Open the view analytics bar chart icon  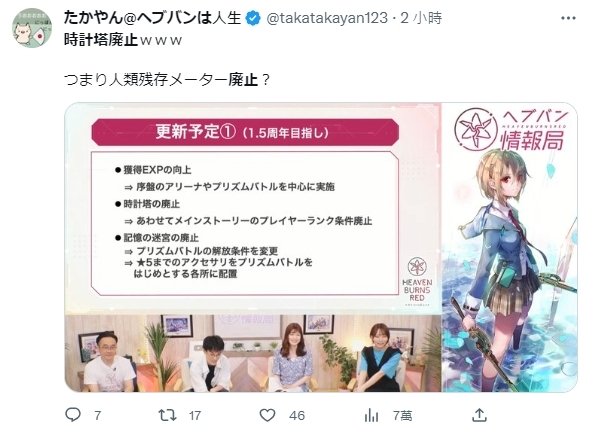pos(372,415)
